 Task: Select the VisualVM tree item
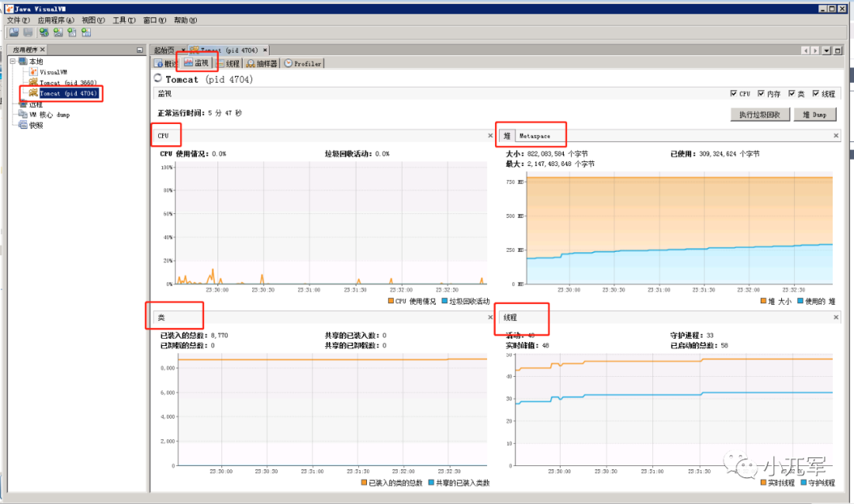[54, 72]
